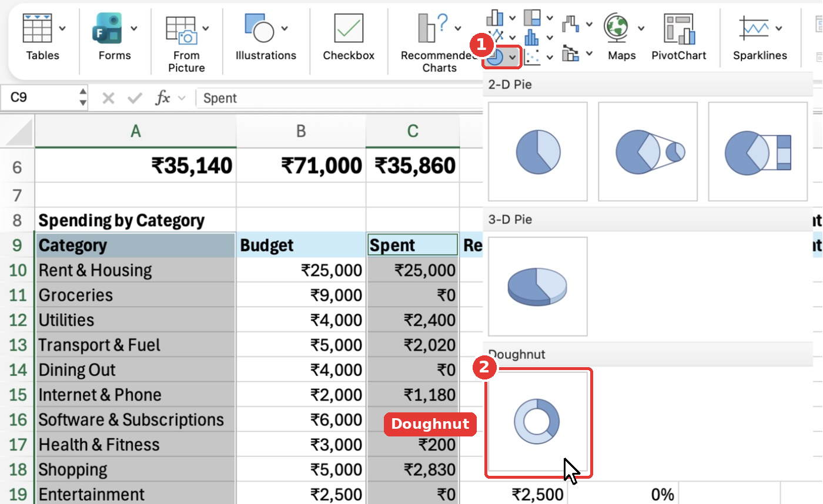The image size is (823, 504).
Task: Open the Forms ribbon icon
Action: [x=108, y=28]
